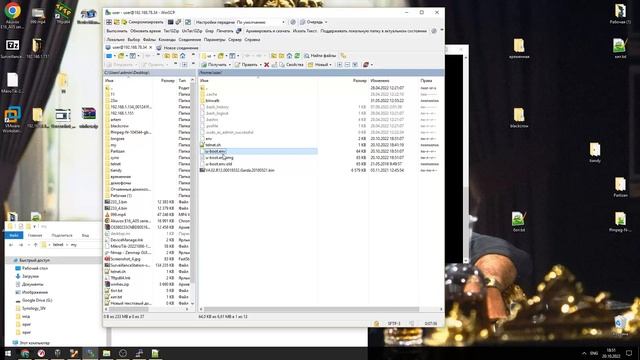
Task: Open the remote directory dropdown
Action: (209, 56)
